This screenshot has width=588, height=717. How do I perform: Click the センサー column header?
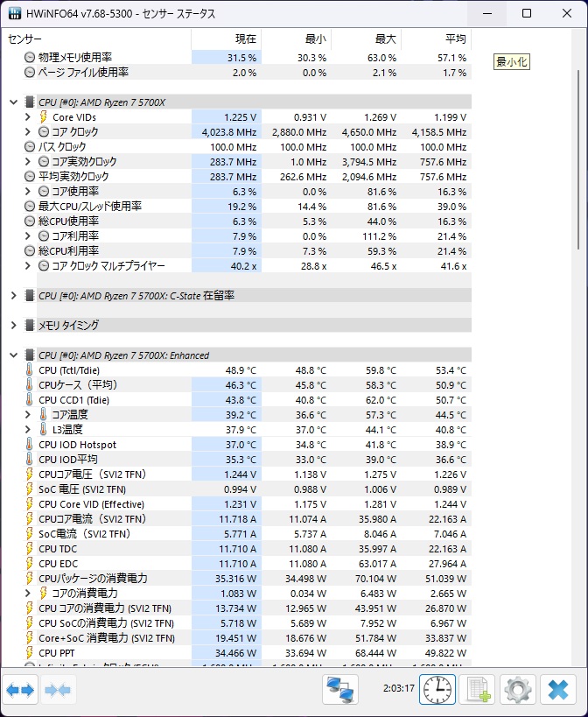(x=96, y=39)
